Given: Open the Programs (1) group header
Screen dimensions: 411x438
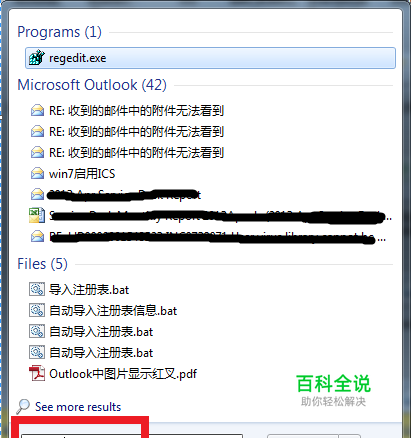Looking at the screenshot, I should 59,32.
